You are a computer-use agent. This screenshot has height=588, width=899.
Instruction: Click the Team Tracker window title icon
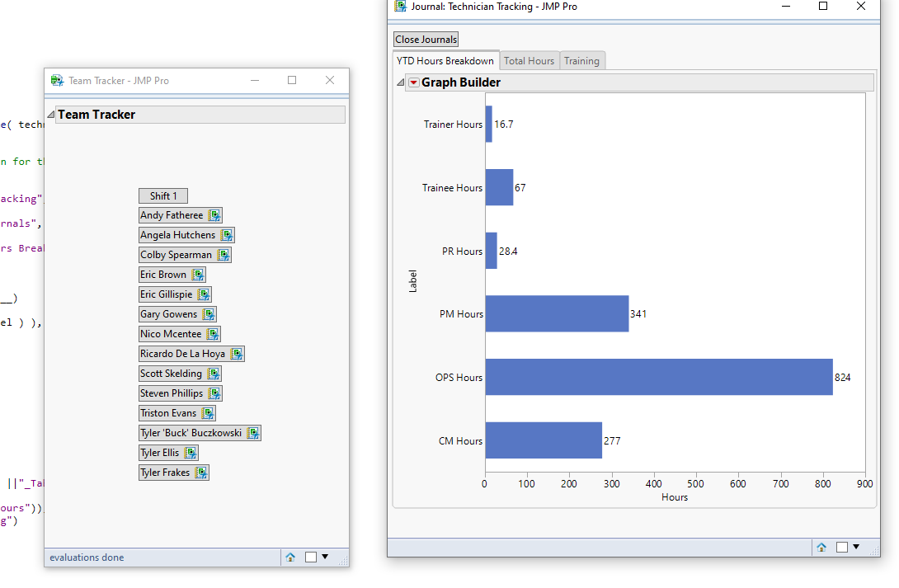(x=57, y=80)
